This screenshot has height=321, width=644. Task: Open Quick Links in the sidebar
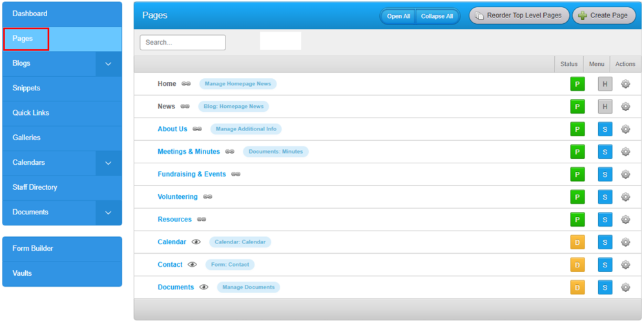click(62, 113)
